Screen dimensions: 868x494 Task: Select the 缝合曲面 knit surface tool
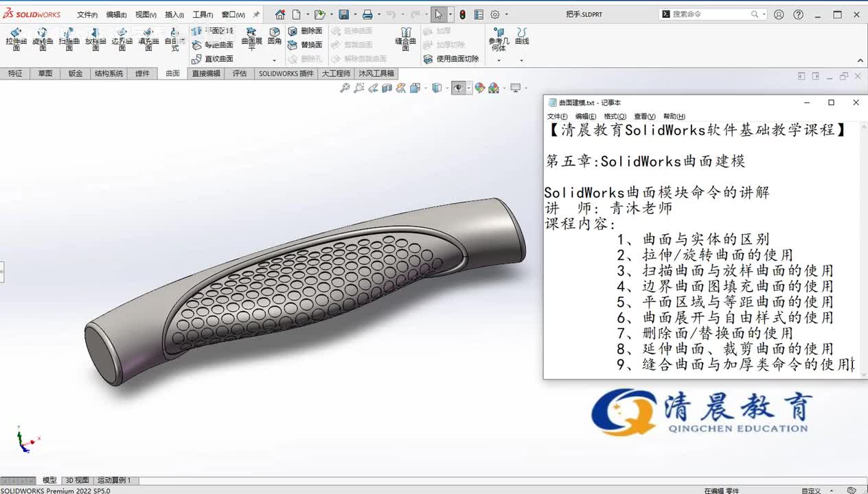[405, 38]
